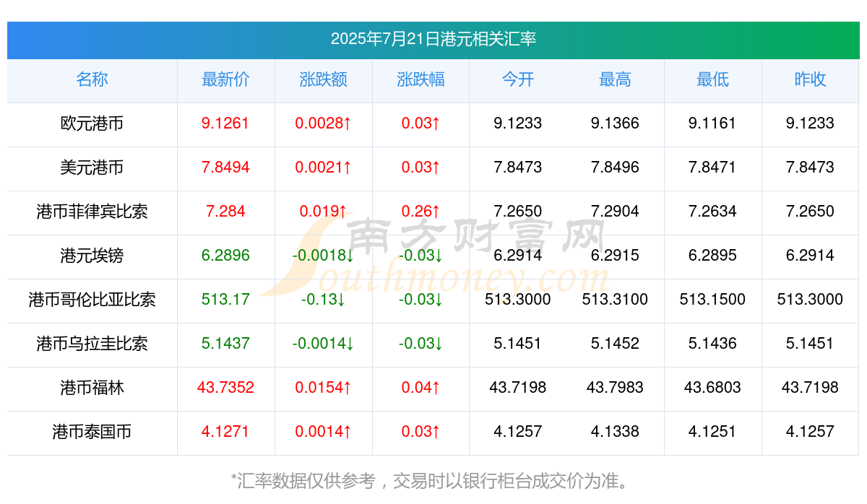Click the 欧元港币 row name

[x=92, y=123]
